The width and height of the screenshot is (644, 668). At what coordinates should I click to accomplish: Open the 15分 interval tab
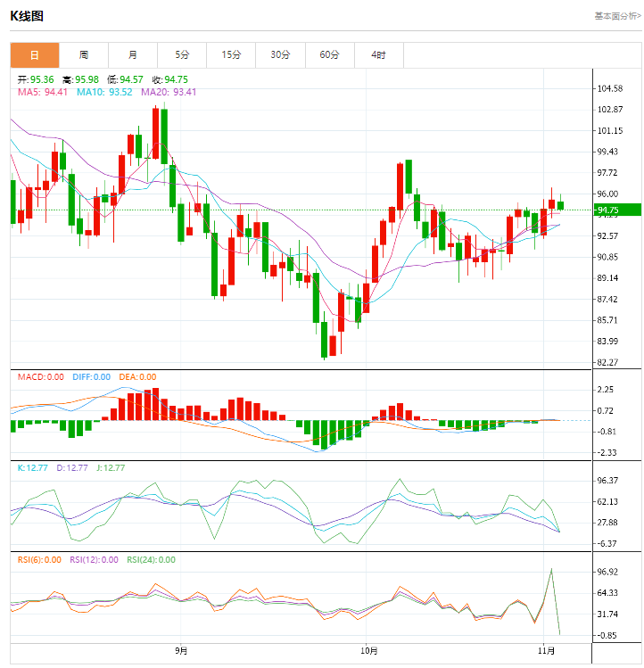point(231,55)
